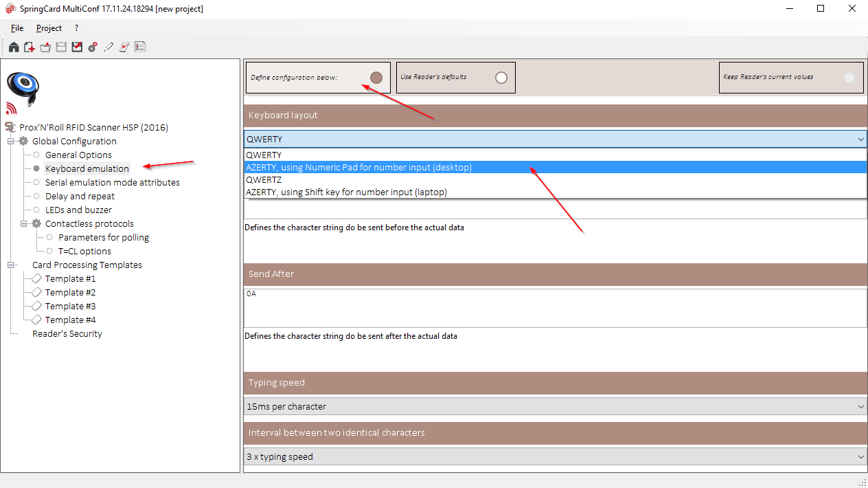Select Prox'N'Roll RFID Scanner HSP root node
The height and width of the screenshot is (488, 868).
pos(93,127)
